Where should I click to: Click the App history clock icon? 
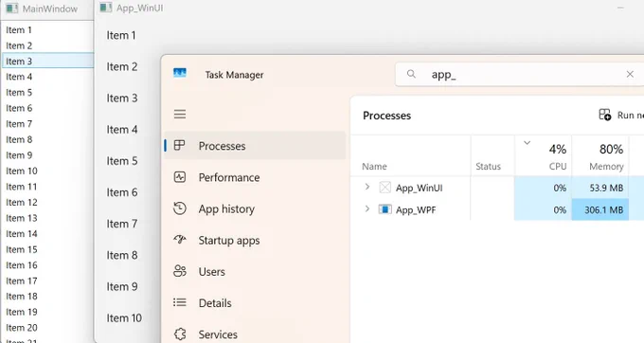coord(180,208)
